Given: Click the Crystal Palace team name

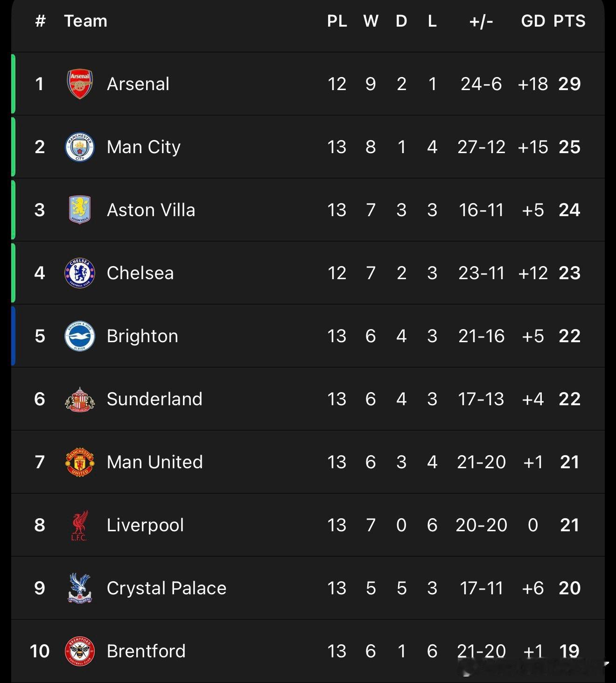Looking at the screenshot, I should coord(167,588).
